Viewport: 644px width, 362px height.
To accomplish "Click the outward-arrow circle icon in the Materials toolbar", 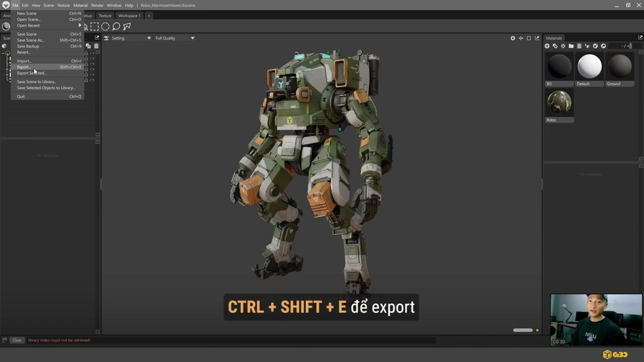I will (603, 46).
